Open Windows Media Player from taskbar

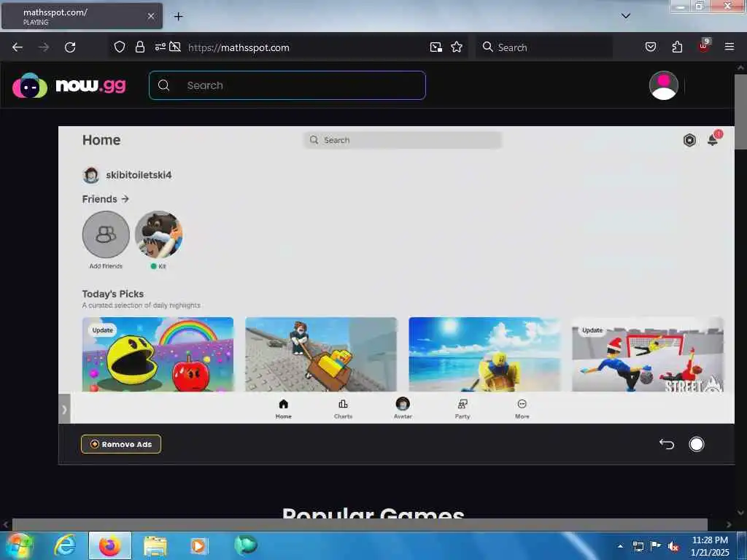[x=198, y=546]
